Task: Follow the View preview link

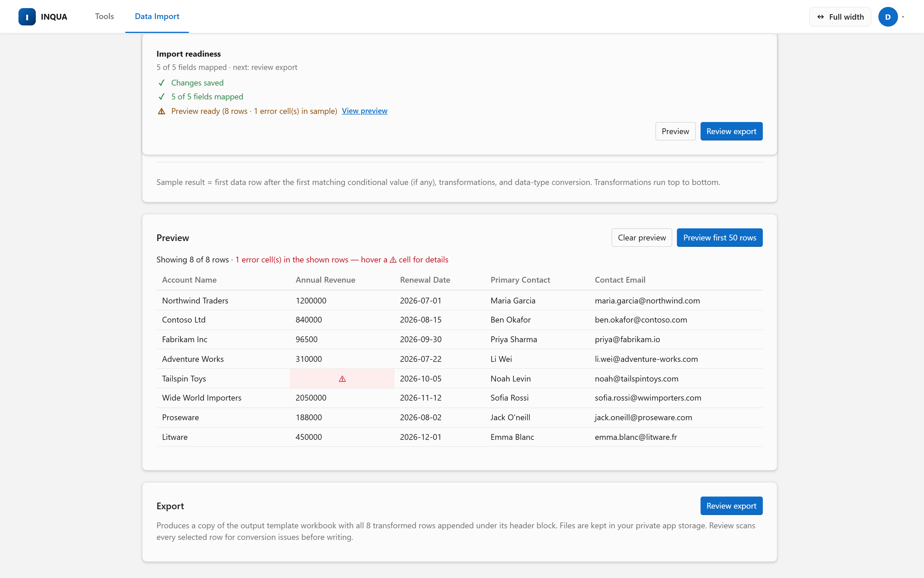Action: pos(364,111)
